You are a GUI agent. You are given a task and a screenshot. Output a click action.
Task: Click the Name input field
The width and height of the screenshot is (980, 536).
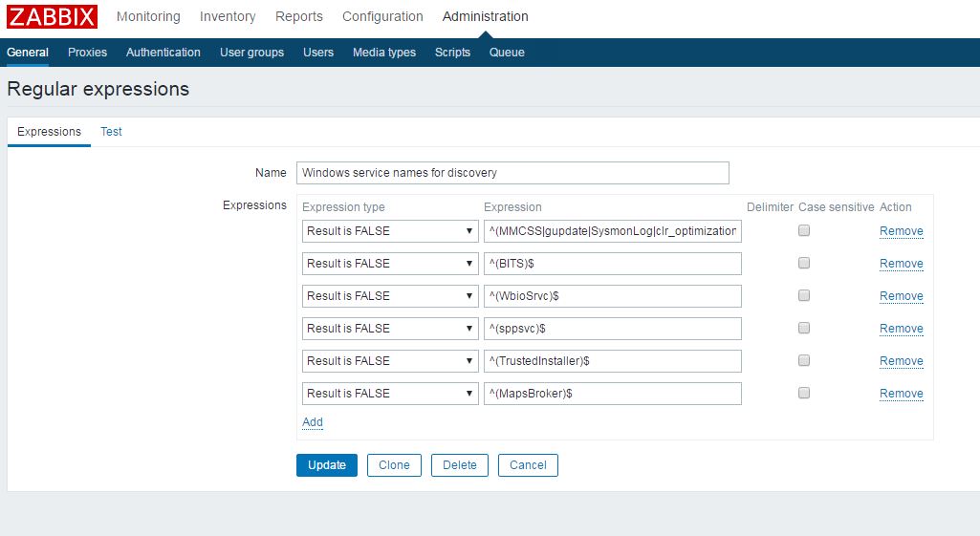tap(512, 173)
